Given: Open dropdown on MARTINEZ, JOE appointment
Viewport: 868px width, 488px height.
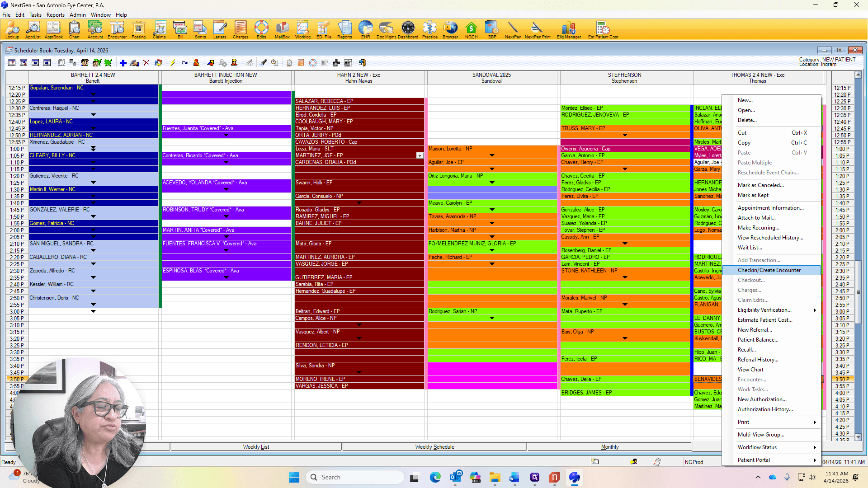Looking at the screenshot, I should click(420, 155).
